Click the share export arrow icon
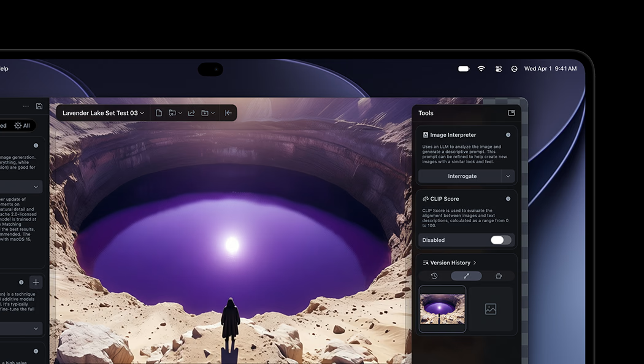 click(x=191, y=113)
